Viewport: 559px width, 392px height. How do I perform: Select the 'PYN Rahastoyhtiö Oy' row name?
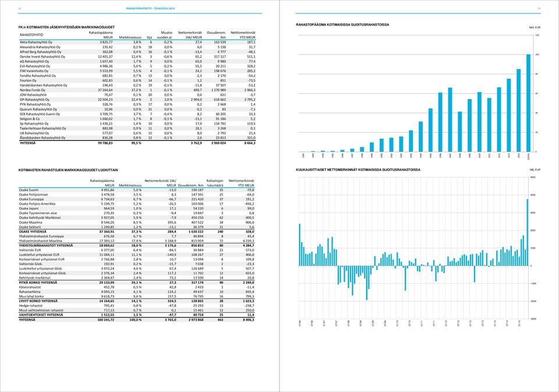36,105
